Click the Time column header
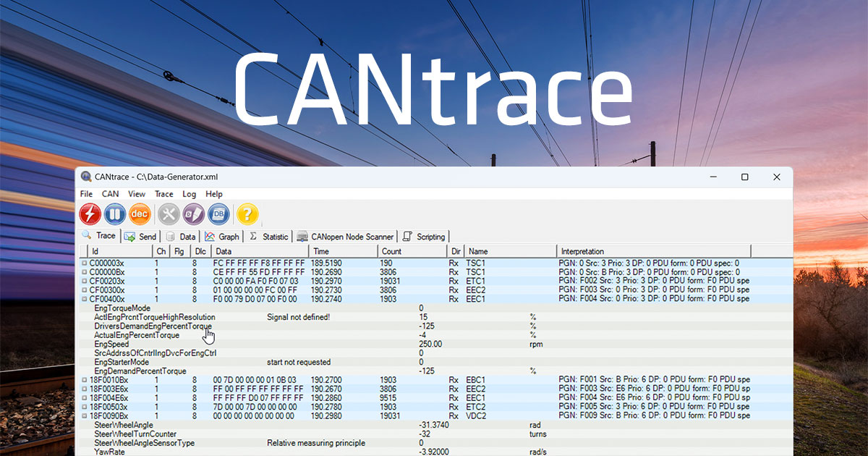This screenshot has height=456, width=868. 343,251
